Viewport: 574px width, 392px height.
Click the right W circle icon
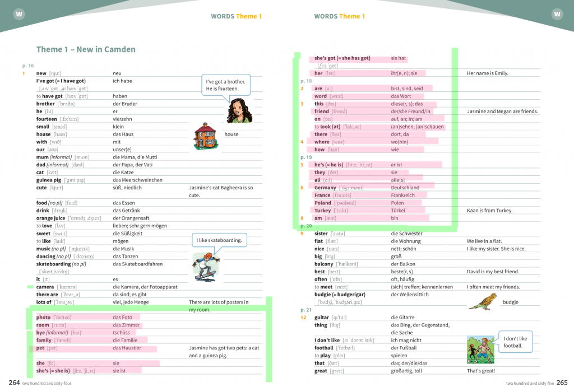557,14
